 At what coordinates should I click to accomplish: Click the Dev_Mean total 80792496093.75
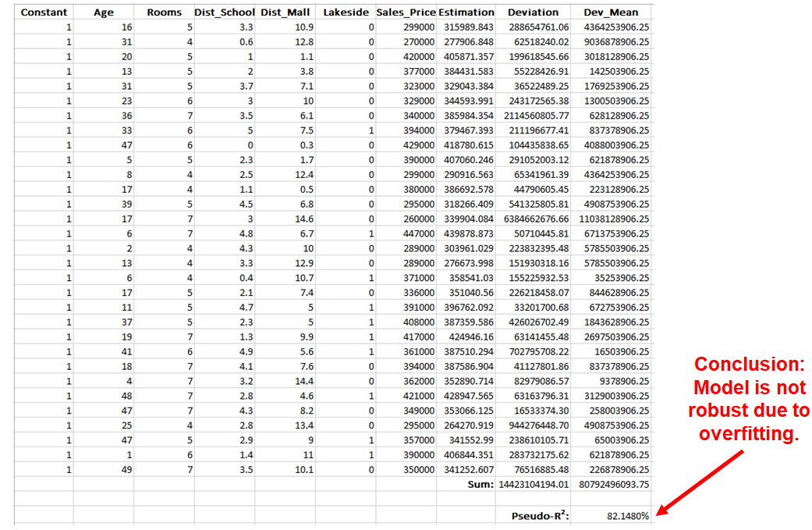coord(612,484)
